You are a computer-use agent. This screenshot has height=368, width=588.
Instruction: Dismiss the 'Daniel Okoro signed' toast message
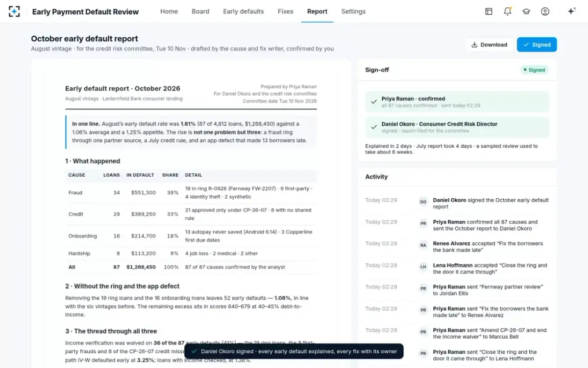click(294, 351)
